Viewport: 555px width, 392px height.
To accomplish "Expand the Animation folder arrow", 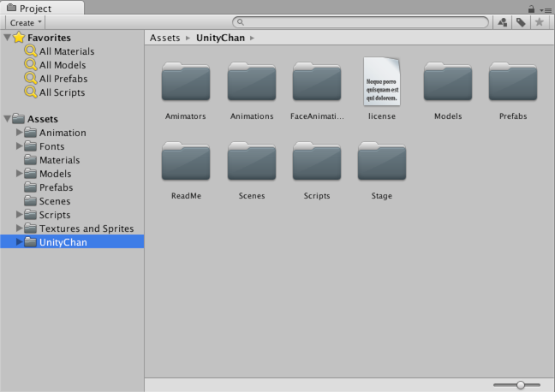I will coord(20,133).
